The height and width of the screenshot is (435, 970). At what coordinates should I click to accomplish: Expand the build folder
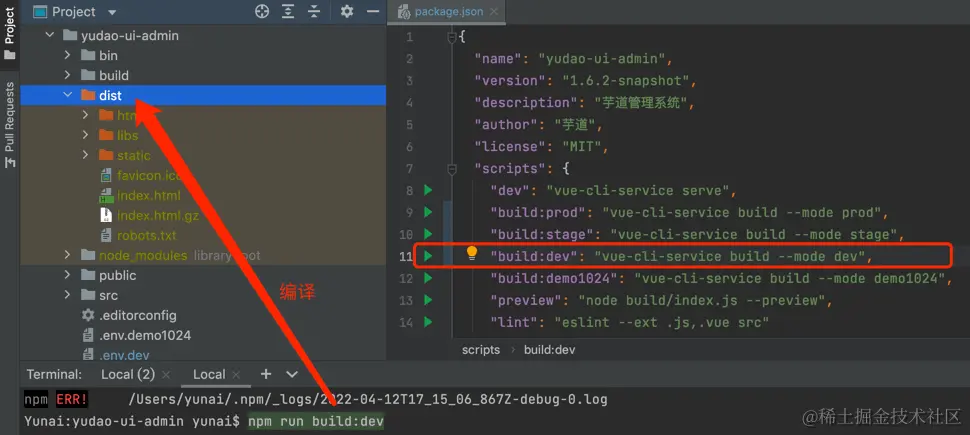[67, 75]
